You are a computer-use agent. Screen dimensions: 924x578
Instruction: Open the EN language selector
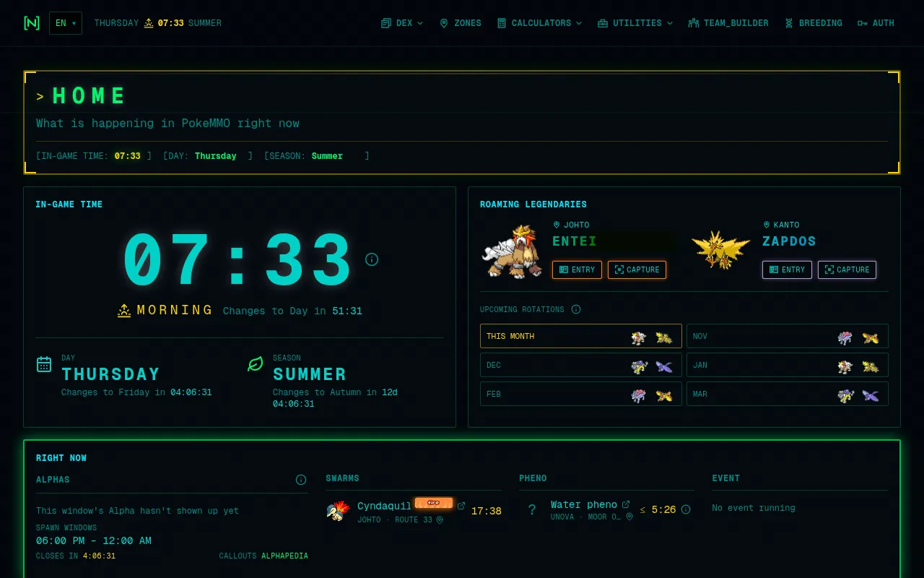[x=66, y=23]
